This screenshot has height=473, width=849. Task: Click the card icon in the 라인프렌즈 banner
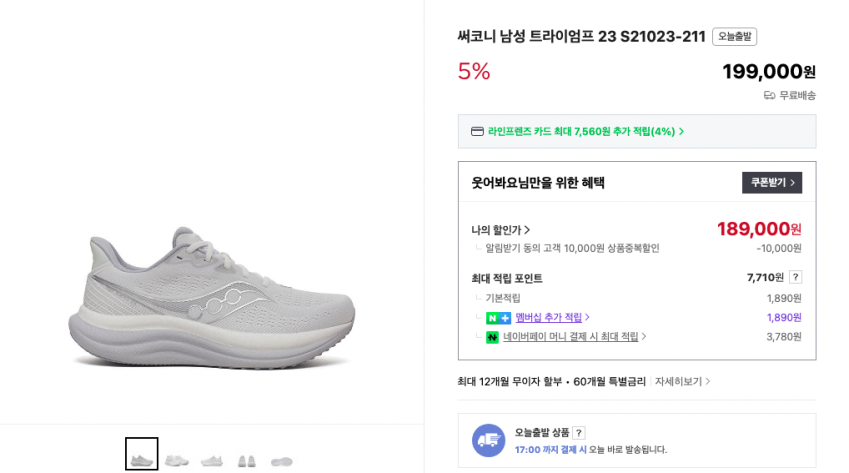477,131
